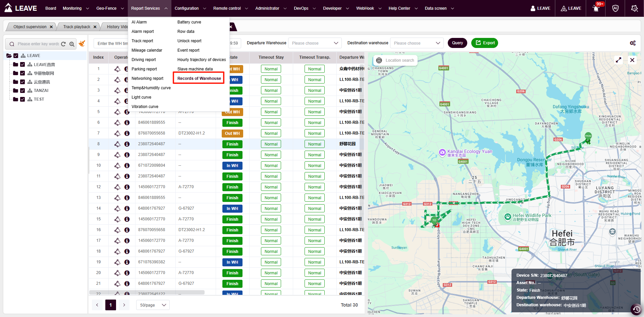
Task: Open the alarm bell notifications icon
Action: point(596,8)
